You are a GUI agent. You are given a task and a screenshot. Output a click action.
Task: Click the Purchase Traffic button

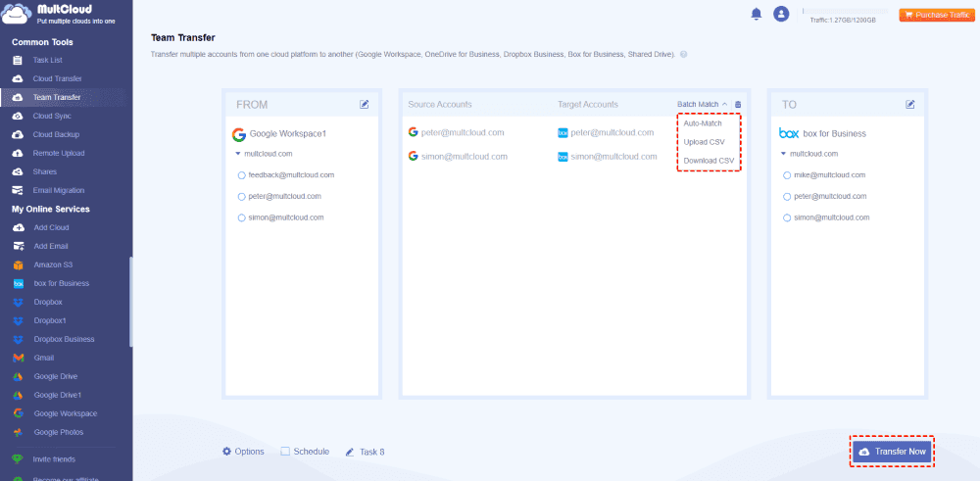point(938,15)
